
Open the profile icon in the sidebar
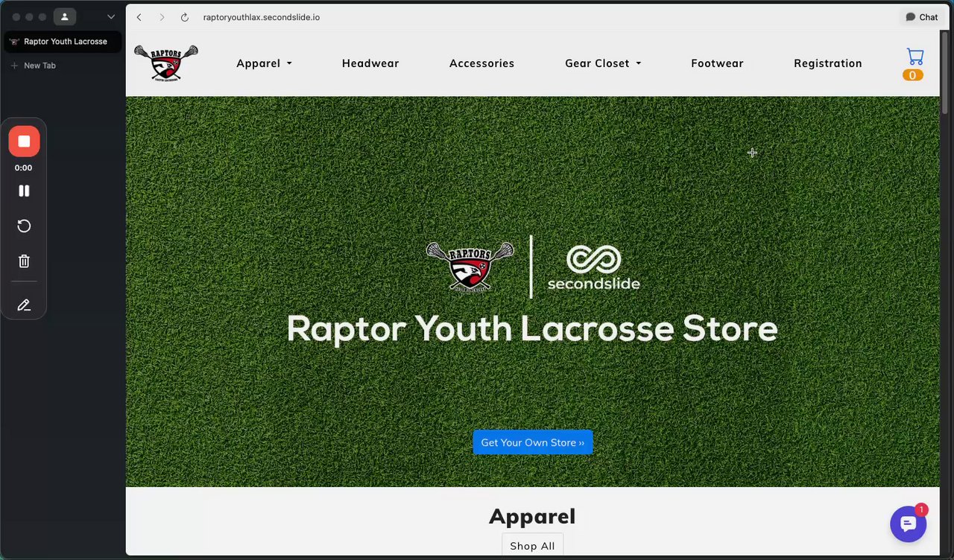point(65,16)
